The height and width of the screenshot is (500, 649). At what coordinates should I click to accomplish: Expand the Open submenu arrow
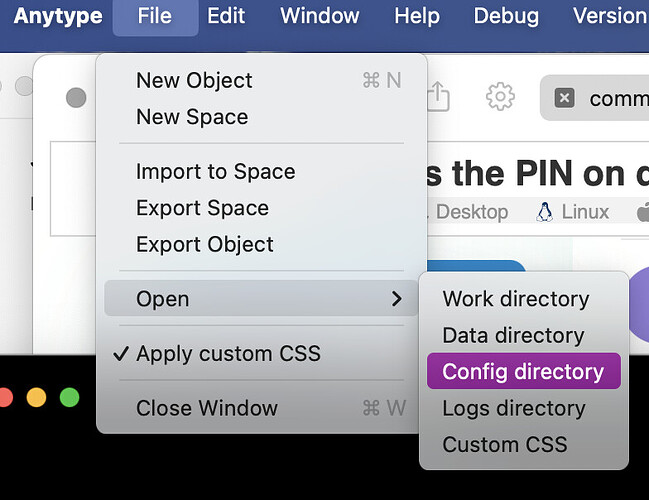(x=397, y=298)
